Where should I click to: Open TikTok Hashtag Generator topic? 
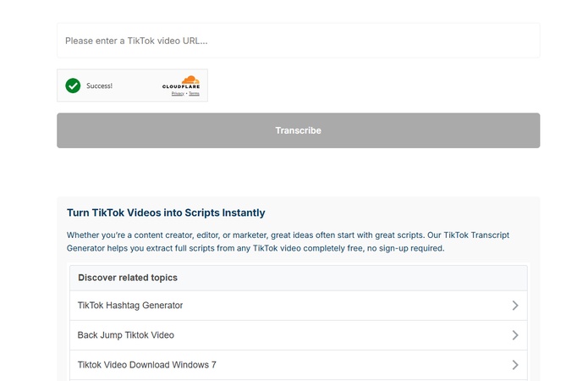click(298, 305)
